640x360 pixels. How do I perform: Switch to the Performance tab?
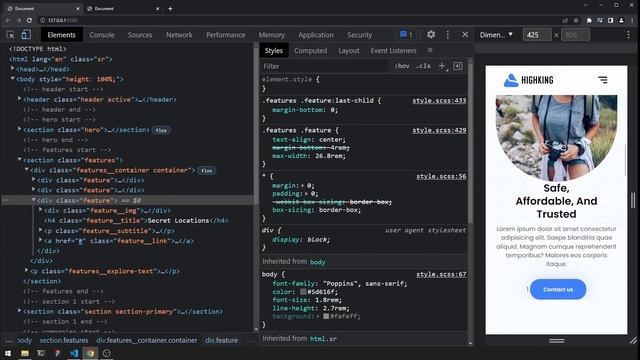[226, 35]
